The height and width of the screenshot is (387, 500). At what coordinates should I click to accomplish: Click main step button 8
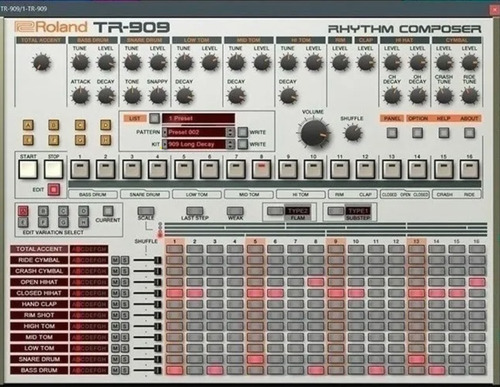click(x=262, y=169)
